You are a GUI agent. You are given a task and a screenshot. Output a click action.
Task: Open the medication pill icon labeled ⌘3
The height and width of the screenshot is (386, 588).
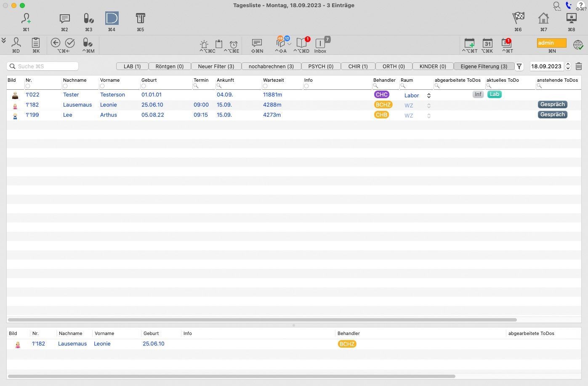(x=88, y=19)
